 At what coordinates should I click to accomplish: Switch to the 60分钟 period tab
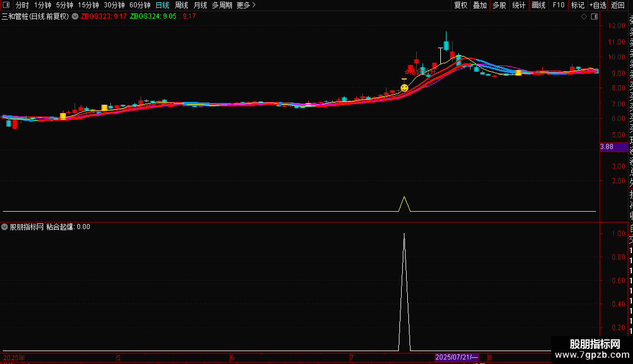pos(139,5)
